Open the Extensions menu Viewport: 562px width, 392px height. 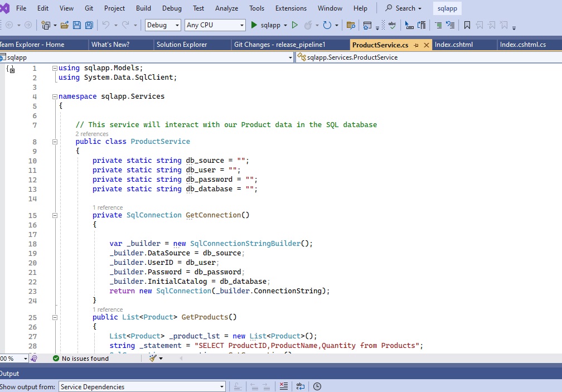coord(291,8)
